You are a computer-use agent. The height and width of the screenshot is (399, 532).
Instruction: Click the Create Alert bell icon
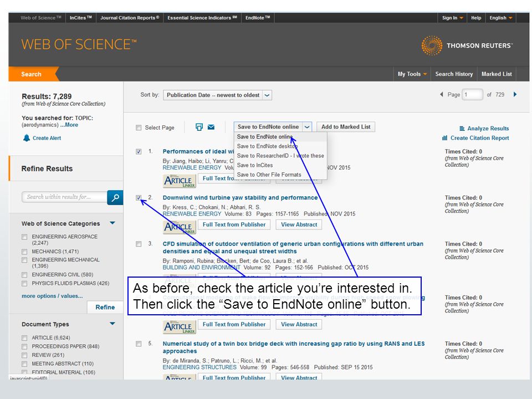coord(27,138)
